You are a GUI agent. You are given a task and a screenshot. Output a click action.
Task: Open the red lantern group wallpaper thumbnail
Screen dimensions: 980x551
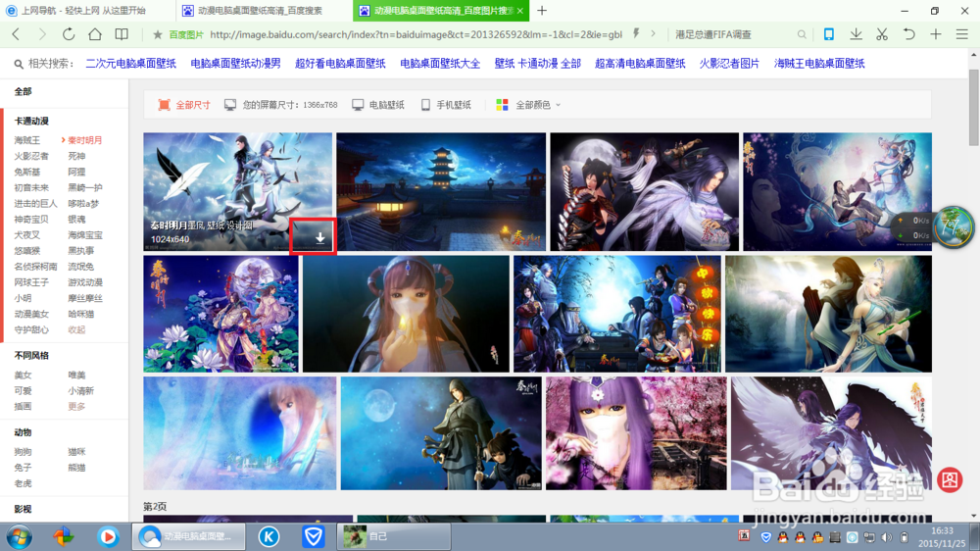pos(616,314)
